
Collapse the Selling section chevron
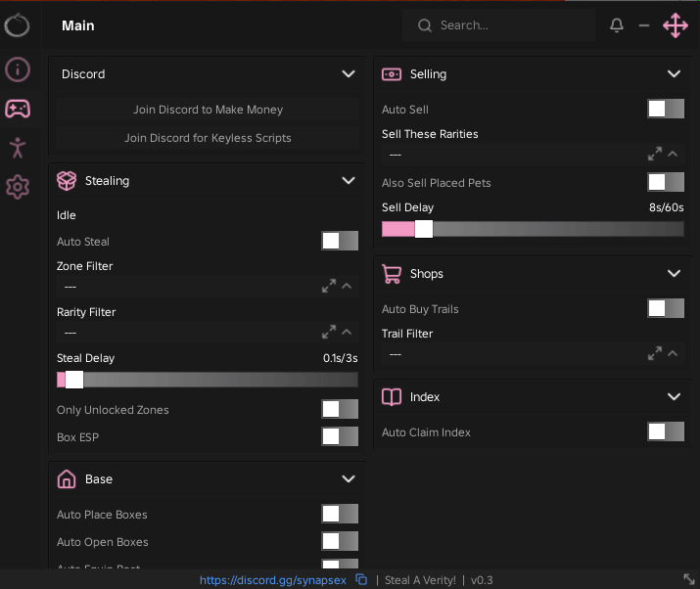[675, 73]
